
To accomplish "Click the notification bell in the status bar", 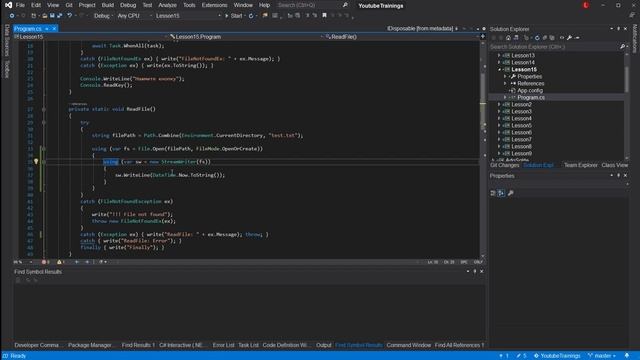I will 627,356.
